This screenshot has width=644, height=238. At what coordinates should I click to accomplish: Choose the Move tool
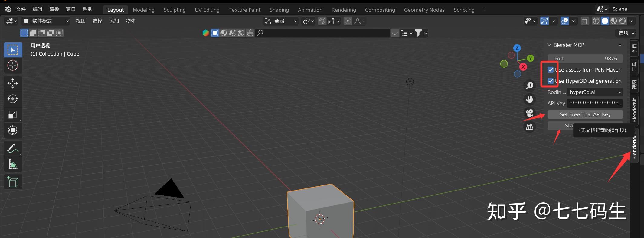point(13,83)
